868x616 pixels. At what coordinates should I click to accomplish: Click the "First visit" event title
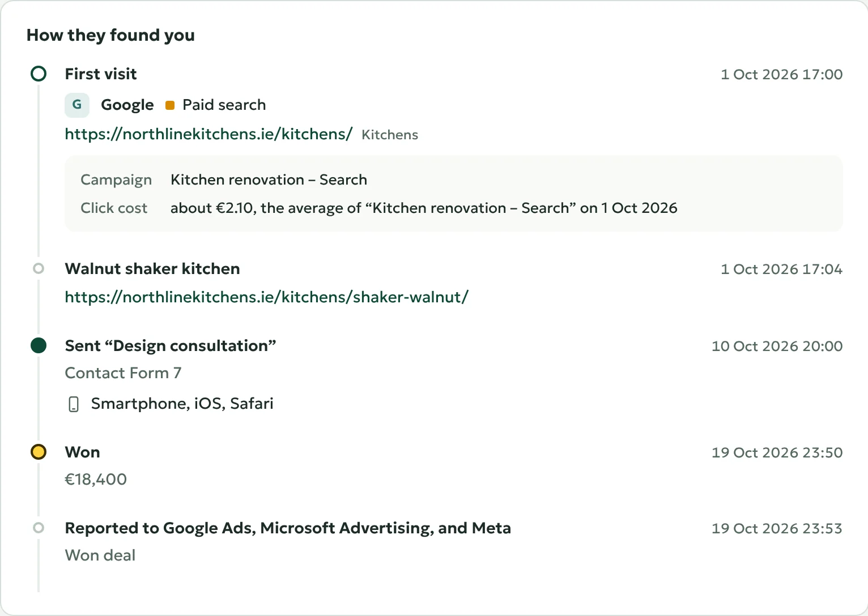pyautogui.click(x=101, y=74)
